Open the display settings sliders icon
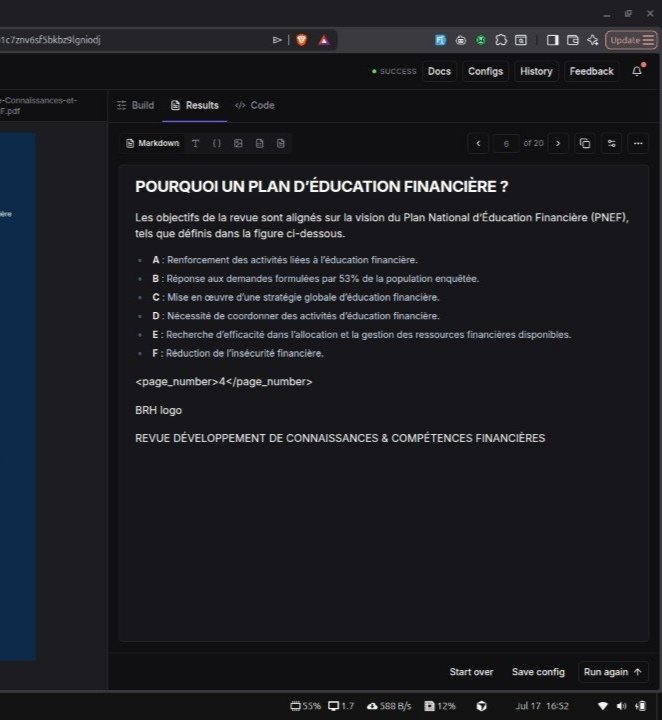Screen dimensions: 662x720 [x=612, y=143]
